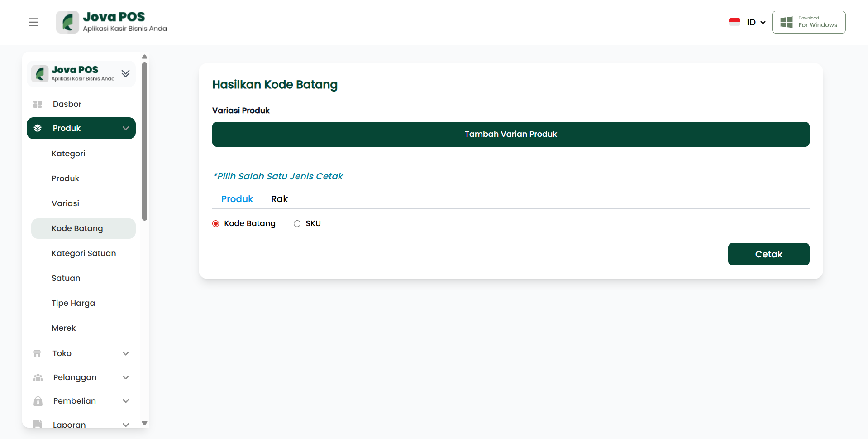The height and width of the screenshot is (439, 868).
Task: Expand the Toko menu chevron
Action: pos(126,353)
